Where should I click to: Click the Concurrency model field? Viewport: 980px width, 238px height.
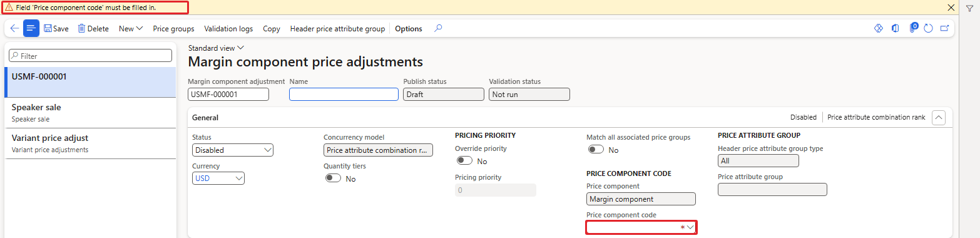coord(379,150)
